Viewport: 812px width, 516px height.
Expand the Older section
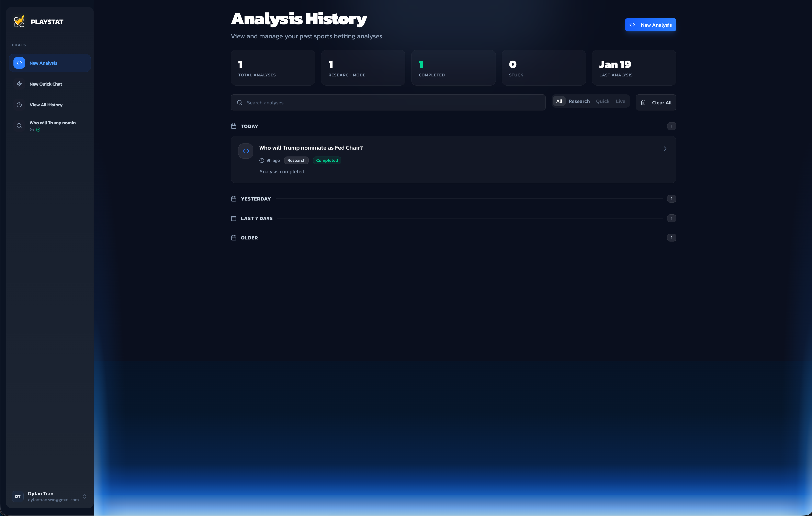click(453, 238)
